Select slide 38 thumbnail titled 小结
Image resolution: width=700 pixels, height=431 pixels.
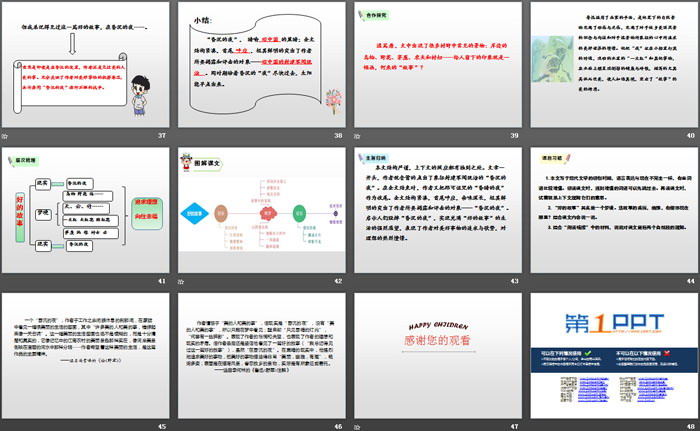click(262, 65)
